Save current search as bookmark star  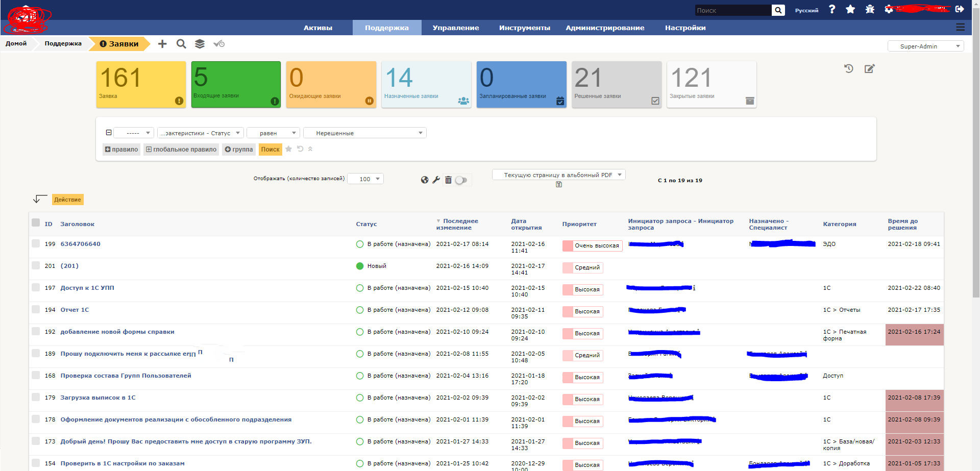(x=288, y=149)
